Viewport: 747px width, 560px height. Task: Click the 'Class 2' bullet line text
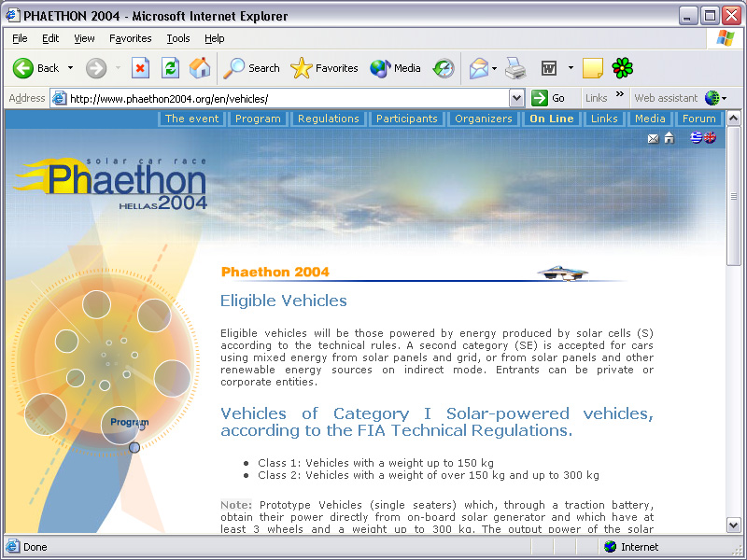click(x=429, y=475)
